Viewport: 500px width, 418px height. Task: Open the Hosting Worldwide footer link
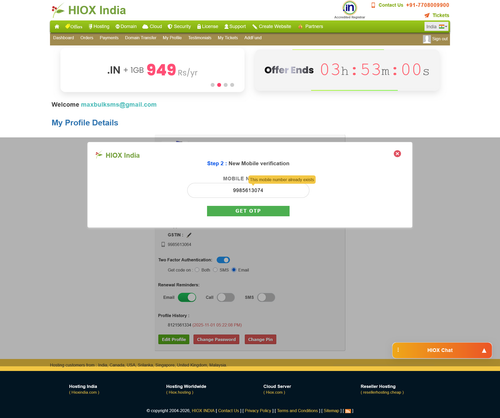click(x=186, y=387)
